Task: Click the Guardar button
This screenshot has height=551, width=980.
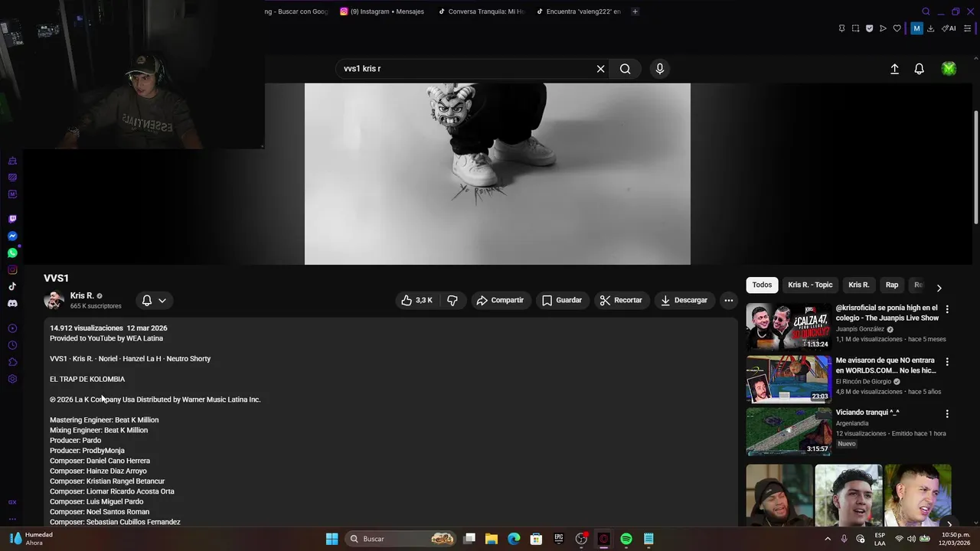Action: coord(562,300)
